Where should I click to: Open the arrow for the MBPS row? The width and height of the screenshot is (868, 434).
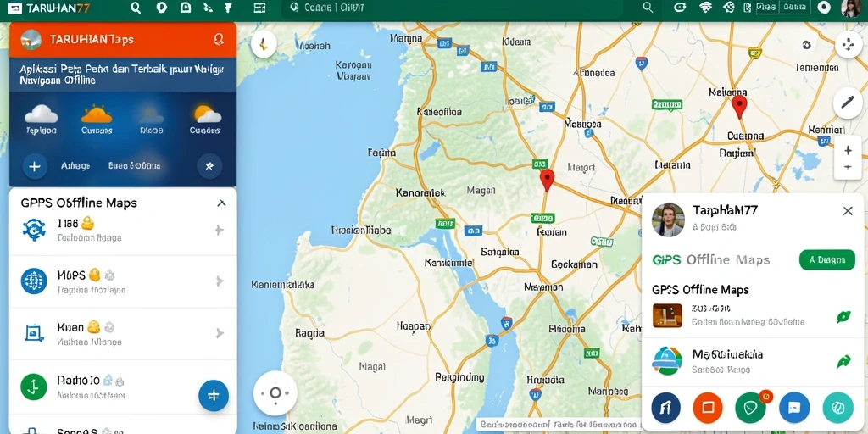[220, 281]
